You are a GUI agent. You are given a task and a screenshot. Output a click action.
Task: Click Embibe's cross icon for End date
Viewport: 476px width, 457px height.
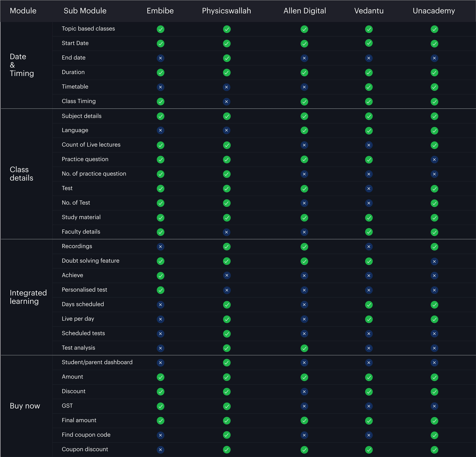click(x=161, y=58)
